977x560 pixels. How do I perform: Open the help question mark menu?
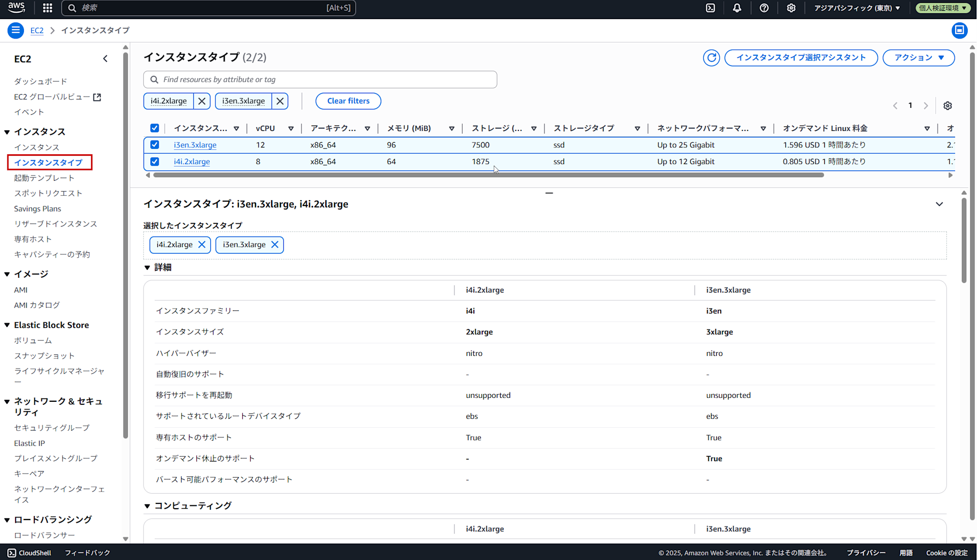click(x=764, y=8)
